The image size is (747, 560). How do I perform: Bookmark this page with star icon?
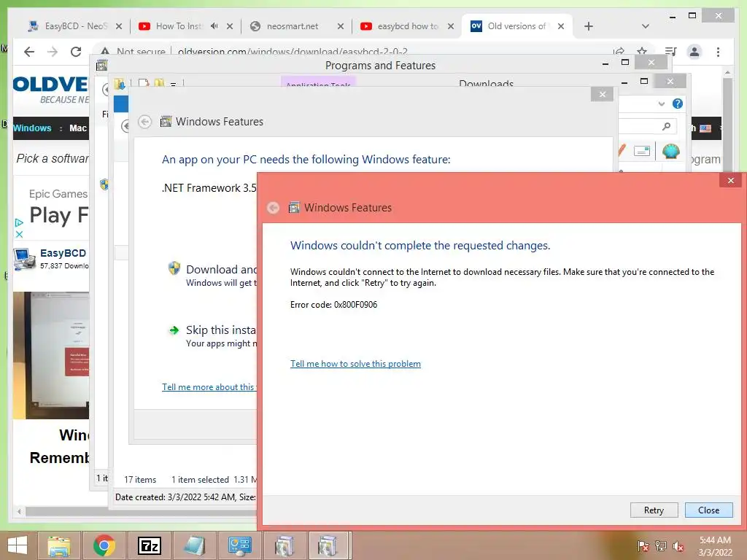642,52
